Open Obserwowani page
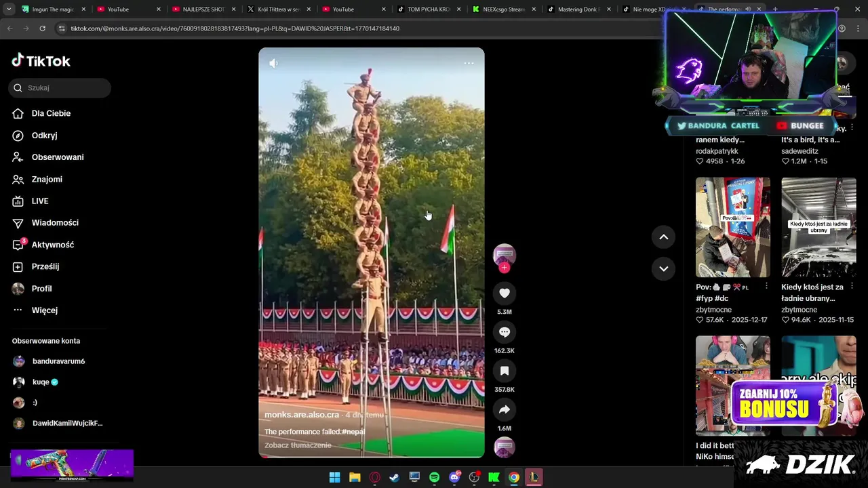Screen dimensions: 868x488 click(x=48, y=157)
